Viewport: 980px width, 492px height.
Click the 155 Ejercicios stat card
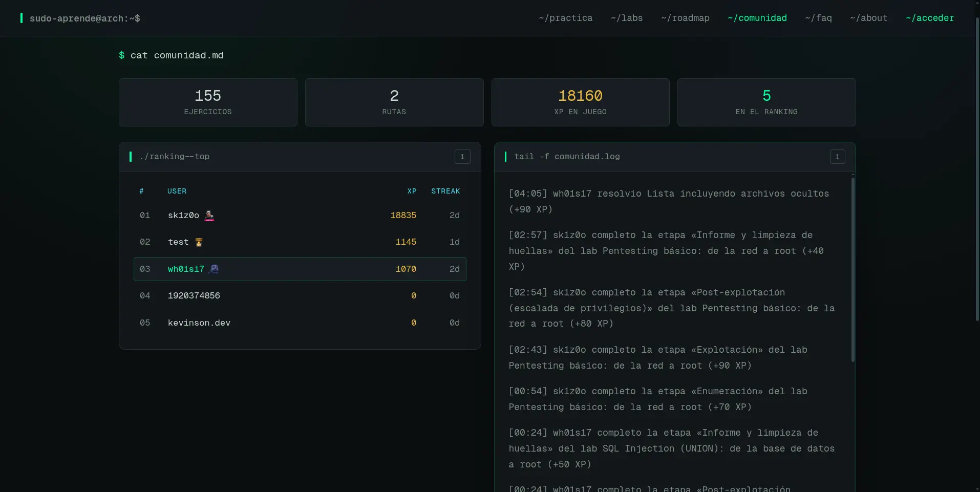208,102
